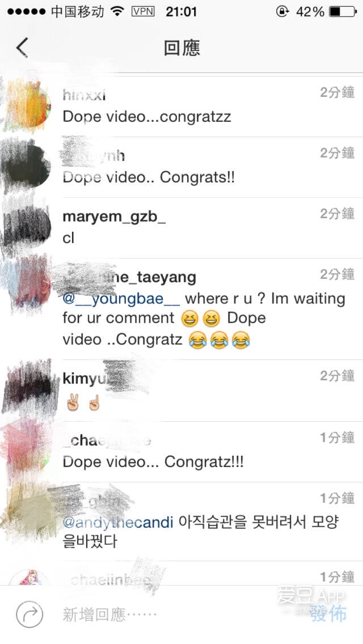Open hinxxi's profile picture
Screen dimensions: 363x644
[x=28, y=105]
